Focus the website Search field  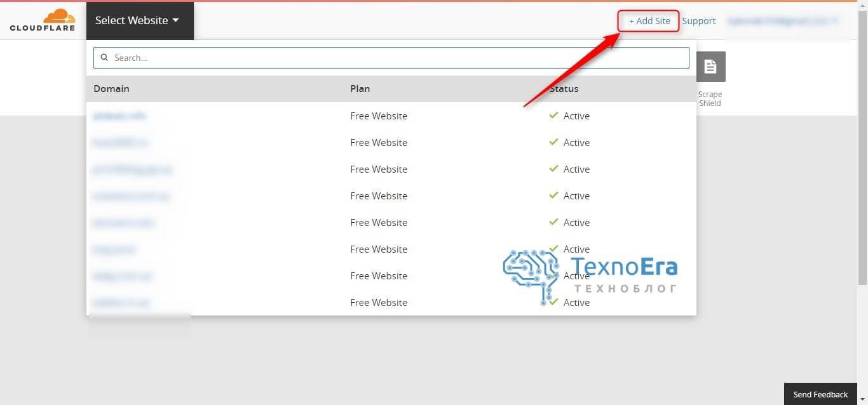[391, 58]
